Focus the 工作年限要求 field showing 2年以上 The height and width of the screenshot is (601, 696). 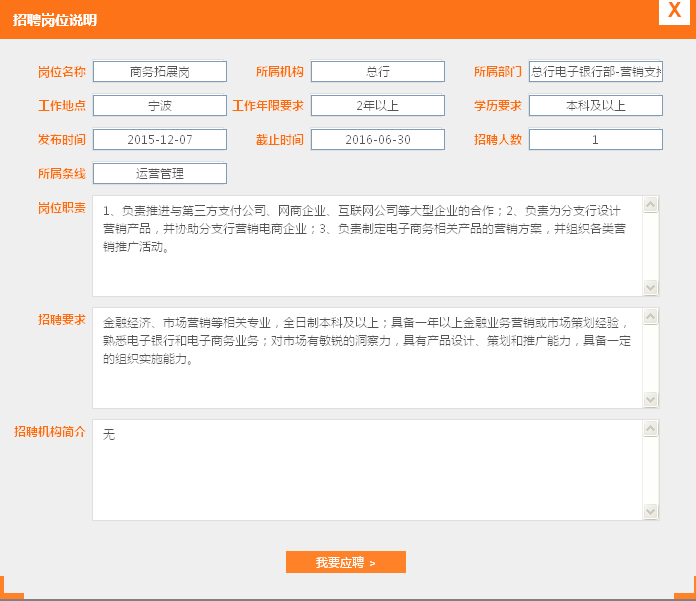[377, 106]
